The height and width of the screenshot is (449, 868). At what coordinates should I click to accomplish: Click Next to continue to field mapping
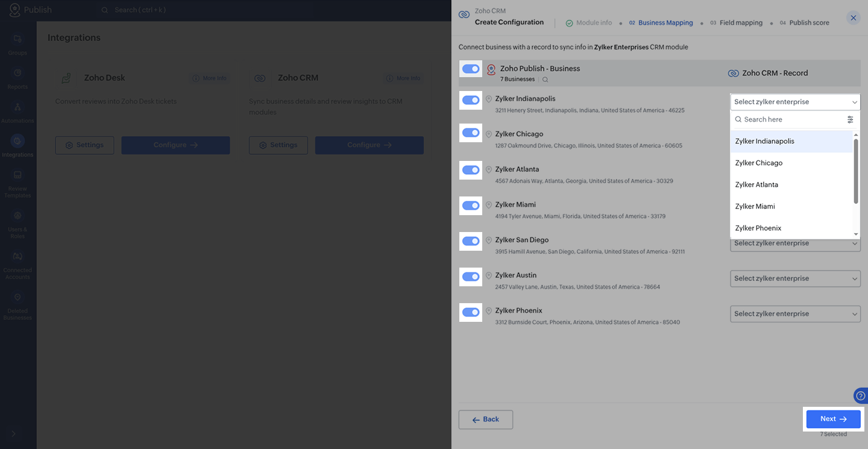pos(834,419)
